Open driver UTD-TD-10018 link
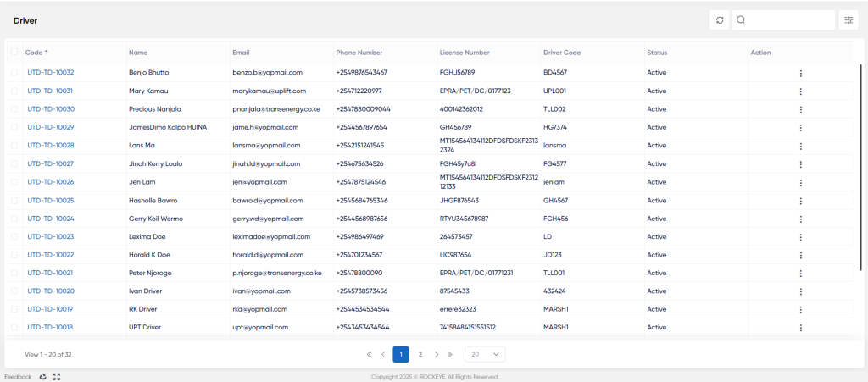868x382 pixels. (x=50, y=327)
